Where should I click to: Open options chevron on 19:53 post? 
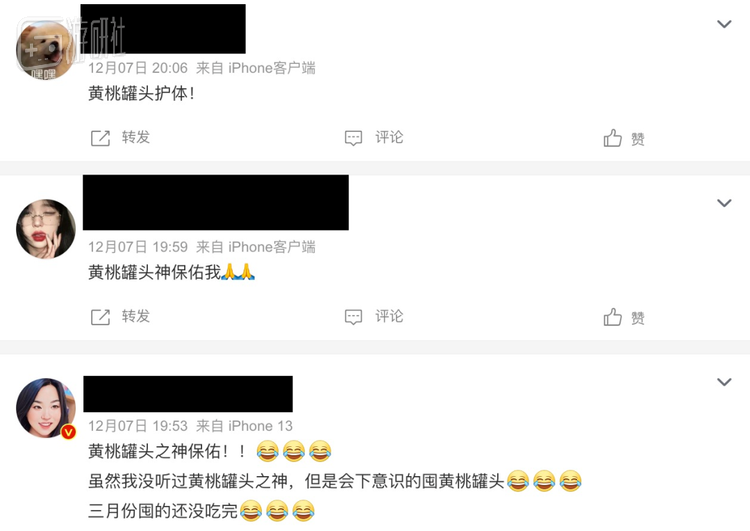[x=724, y=382]
